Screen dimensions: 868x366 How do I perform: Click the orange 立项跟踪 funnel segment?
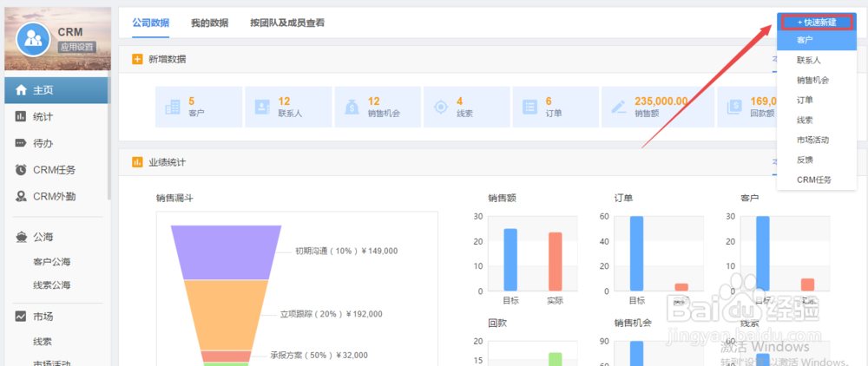click(x=226, y=315)
